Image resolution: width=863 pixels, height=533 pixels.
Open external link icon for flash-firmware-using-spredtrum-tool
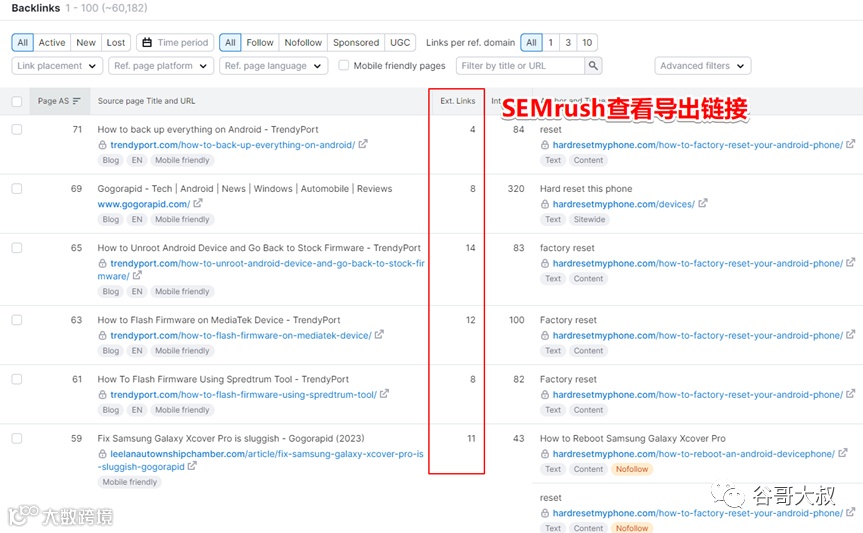[x=384, y=394]
